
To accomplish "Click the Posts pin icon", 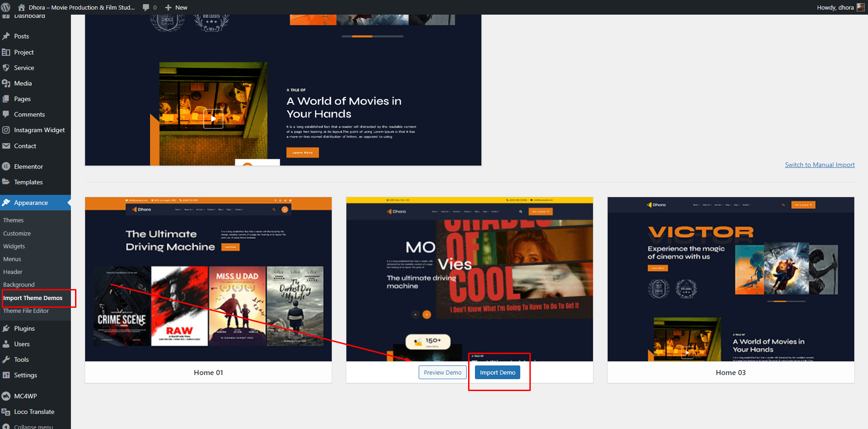I will 6,36.
